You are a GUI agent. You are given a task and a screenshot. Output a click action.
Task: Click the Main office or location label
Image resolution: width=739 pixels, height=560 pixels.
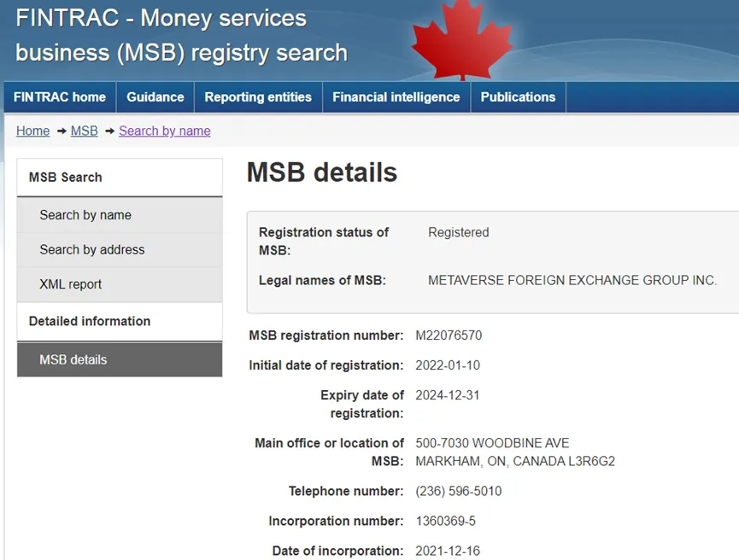click(330, 452)
